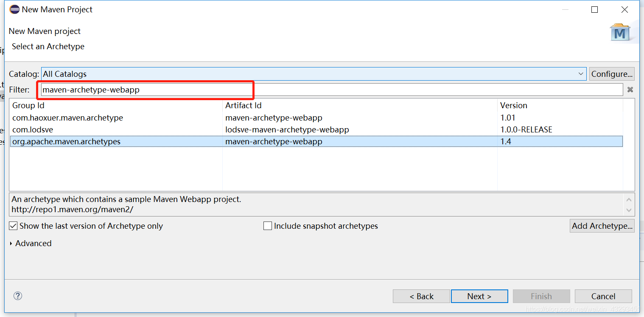644x317 pixels.
Task: Click description scrollbar up arrow
Action: click(629, 199)
